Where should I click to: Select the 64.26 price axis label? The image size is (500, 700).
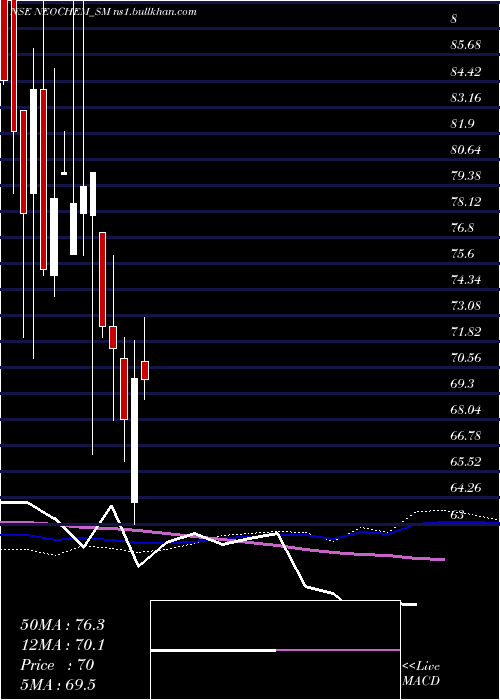coord(466,488)
